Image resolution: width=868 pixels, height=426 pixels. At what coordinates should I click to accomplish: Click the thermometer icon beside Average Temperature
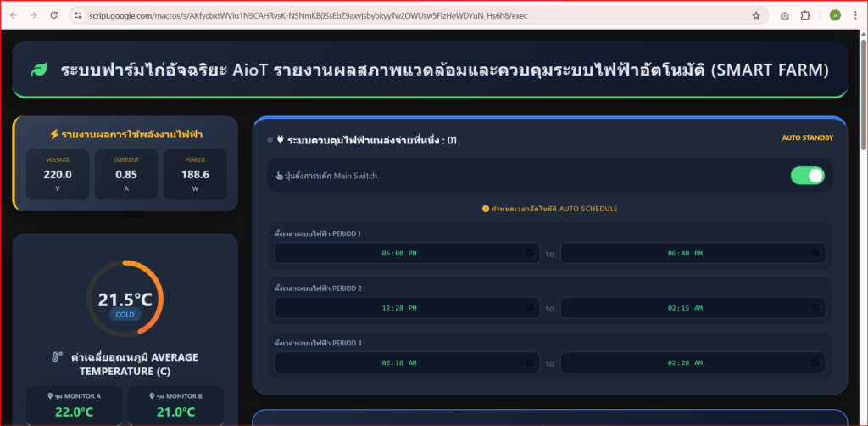click(57, 357)
